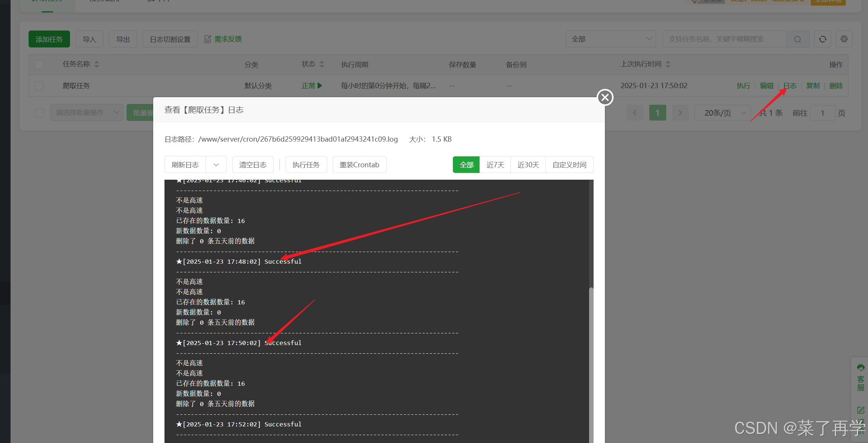Toggle the select-all header checkbox
Screen dimensions: 868x443
(39, 65)
